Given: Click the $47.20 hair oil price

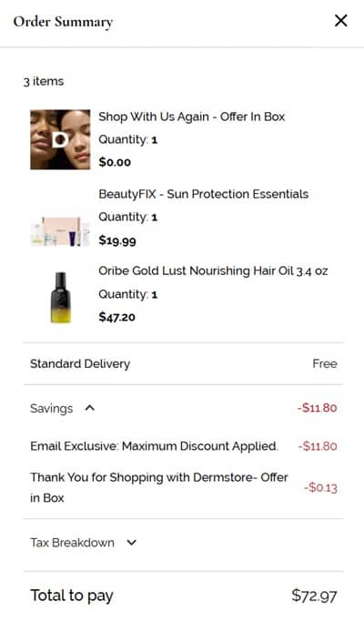Looking at the screenshot, I should tap(117, 317).
